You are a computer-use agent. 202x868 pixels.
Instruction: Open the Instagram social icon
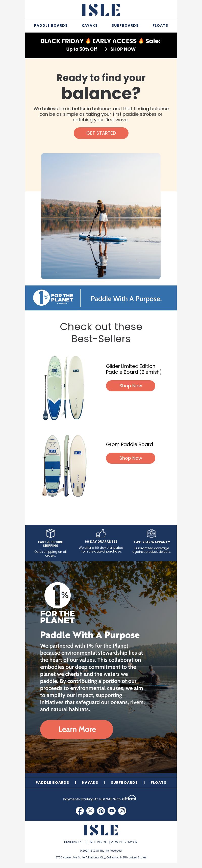[x=122, y=811]
